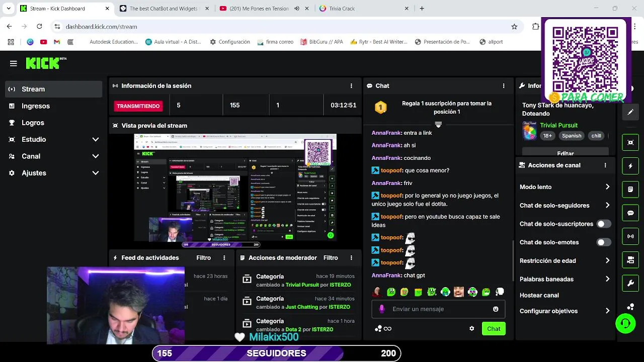The width and height of the screenshot is (644, 362).
Task: Go to Stream in left sidebar
Action: coord(54,89)
